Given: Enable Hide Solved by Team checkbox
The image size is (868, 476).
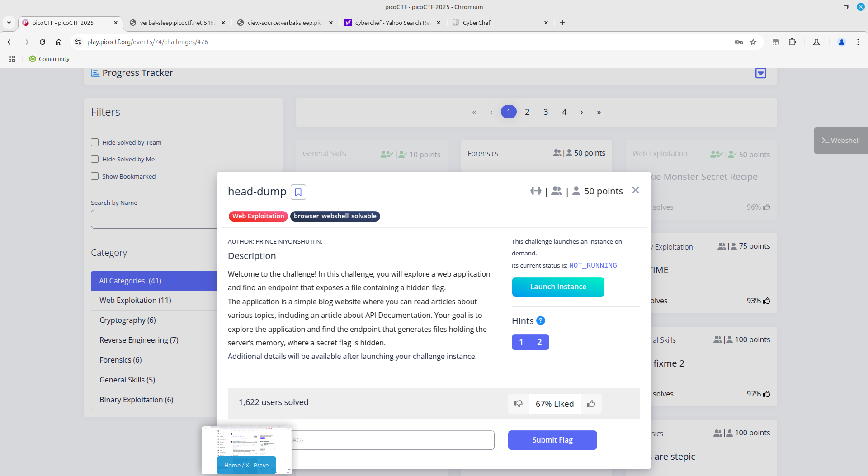Looking at the screenshot, I should pyautogui.click(x=95, y=142).
